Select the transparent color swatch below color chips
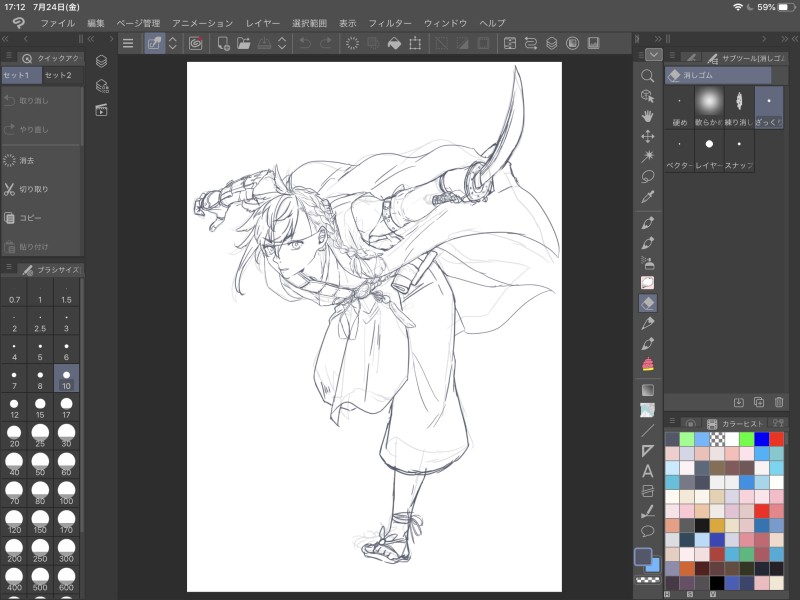The height and width of the screenshot is (600, 800). point(646,580)
